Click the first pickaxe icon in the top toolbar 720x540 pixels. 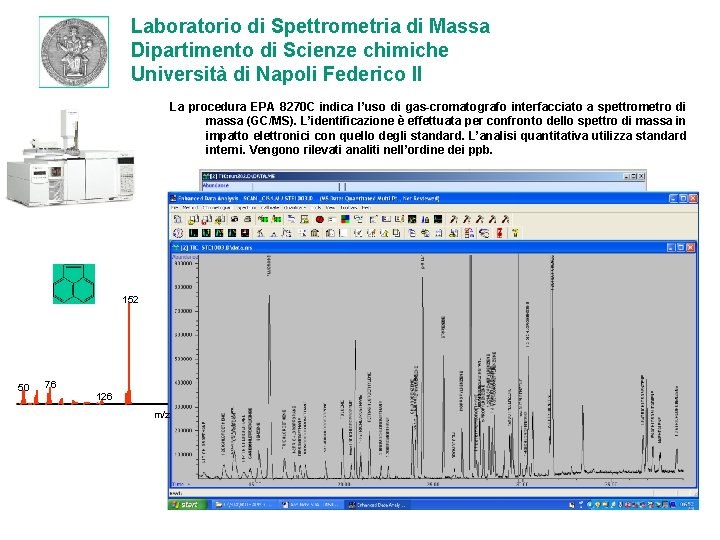(x=453, y=219)
